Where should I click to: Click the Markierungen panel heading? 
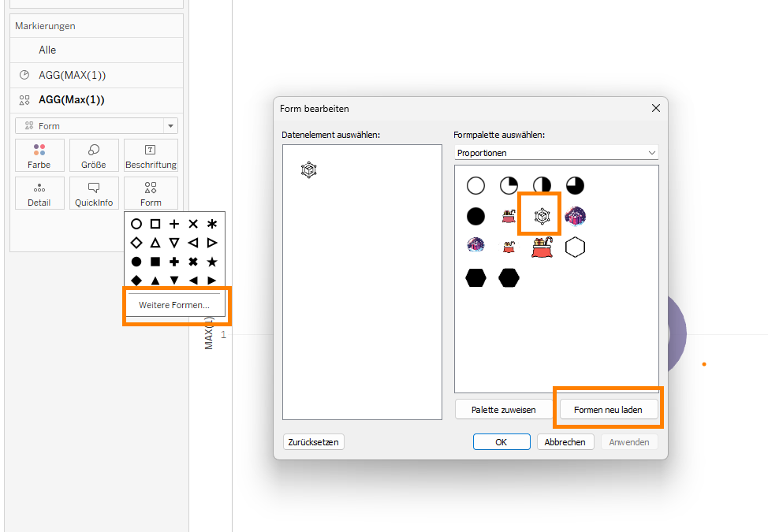tap(45, 26)
